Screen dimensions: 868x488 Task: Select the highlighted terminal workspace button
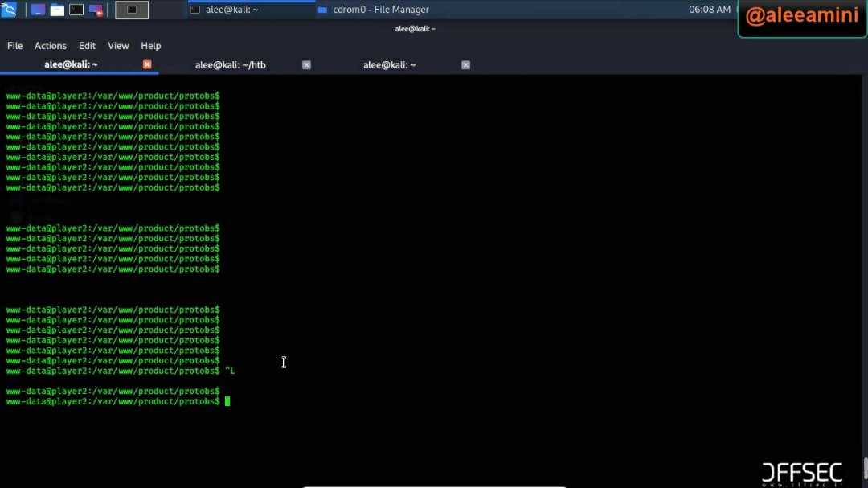click(132, 10)
